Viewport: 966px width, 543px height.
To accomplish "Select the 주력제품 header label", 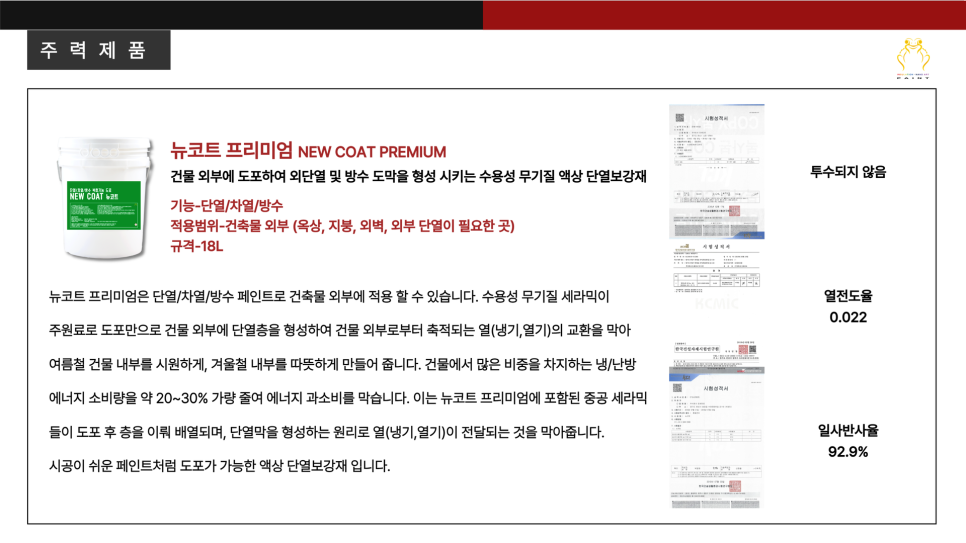I will click(99, 50).
